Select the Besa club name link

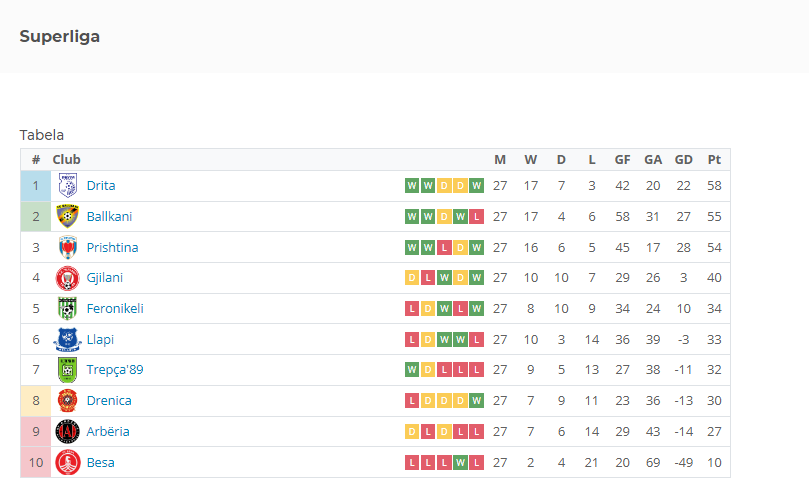[101, 463]
